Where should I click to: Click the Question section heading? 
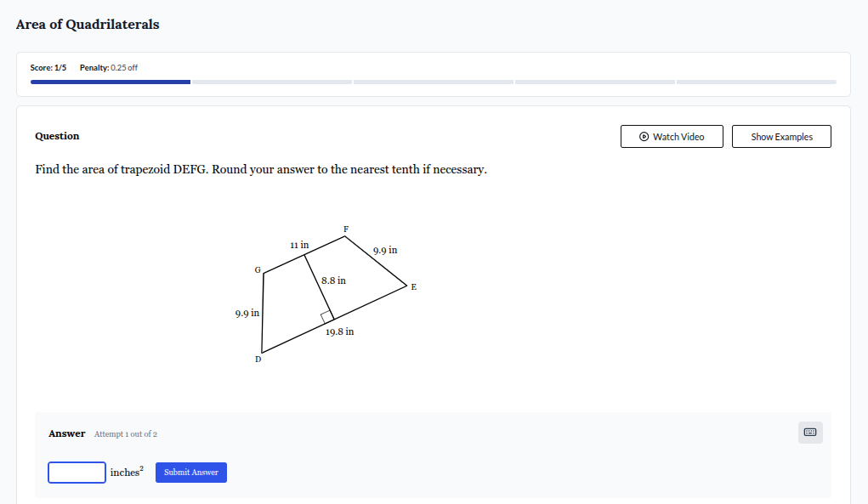pos(56,136)
